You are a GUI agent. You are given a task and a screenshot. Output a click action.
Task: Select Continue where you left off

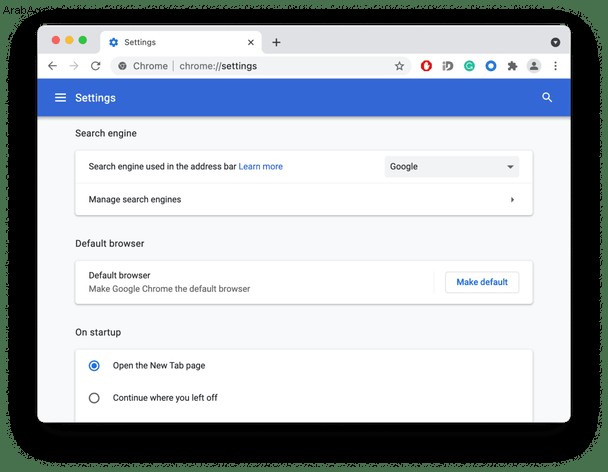(94, 398)
